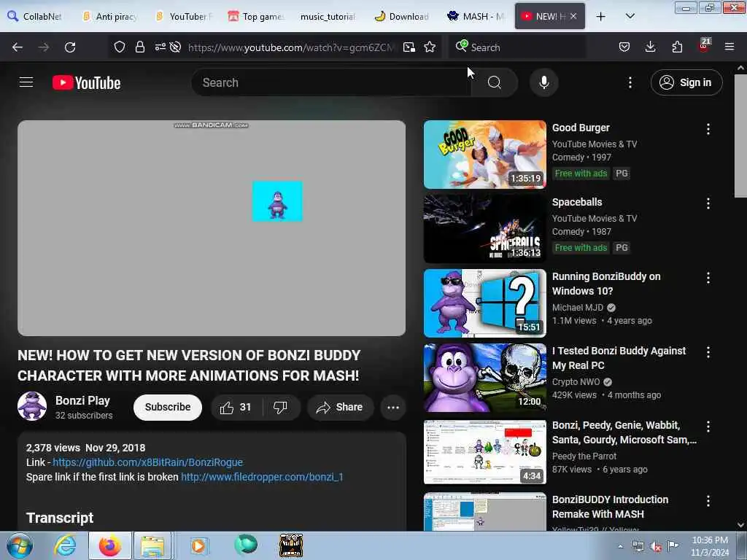Open the filedropper spare link
This screenshot has width=747, height=560.
[262, 477]
